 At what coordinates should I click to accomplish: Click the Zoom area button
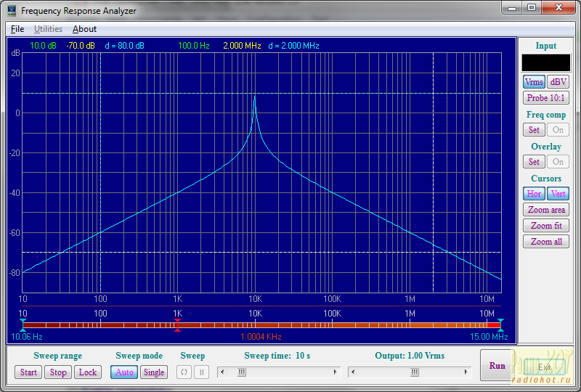[546, 210]
